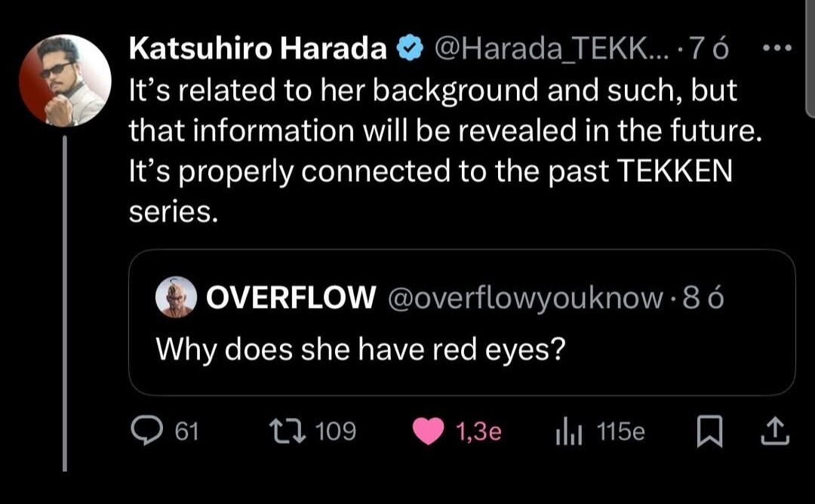
Task: Unlike the tweet via pink heart
Action: [x=430, y=431]
